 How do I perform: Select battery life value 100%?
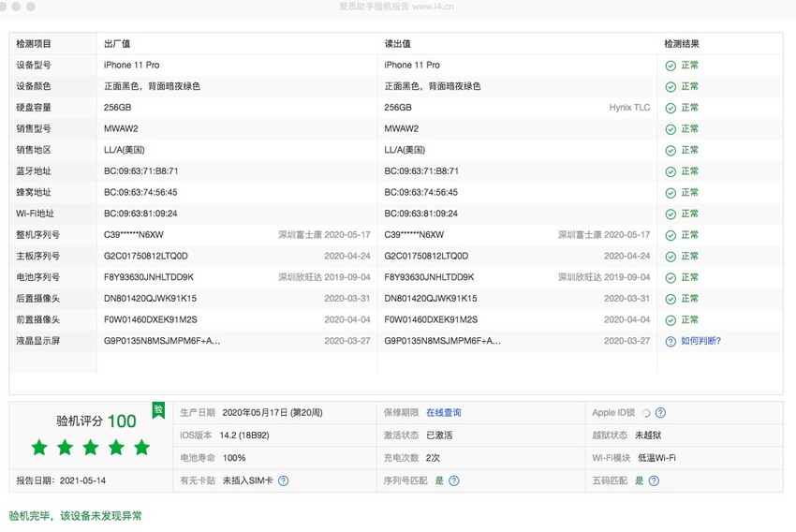(x=234, y=458)
